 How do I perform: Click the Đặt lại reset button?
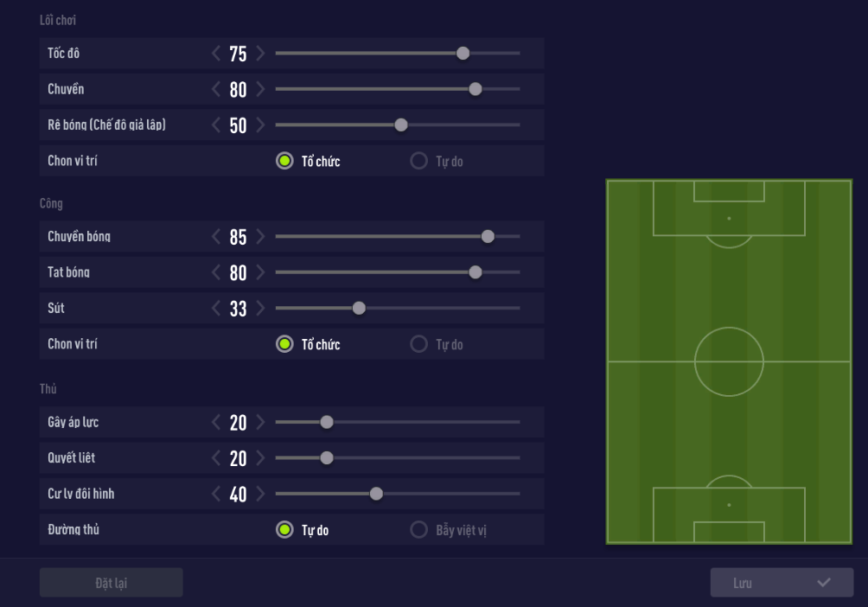click(x=111, y=583)
